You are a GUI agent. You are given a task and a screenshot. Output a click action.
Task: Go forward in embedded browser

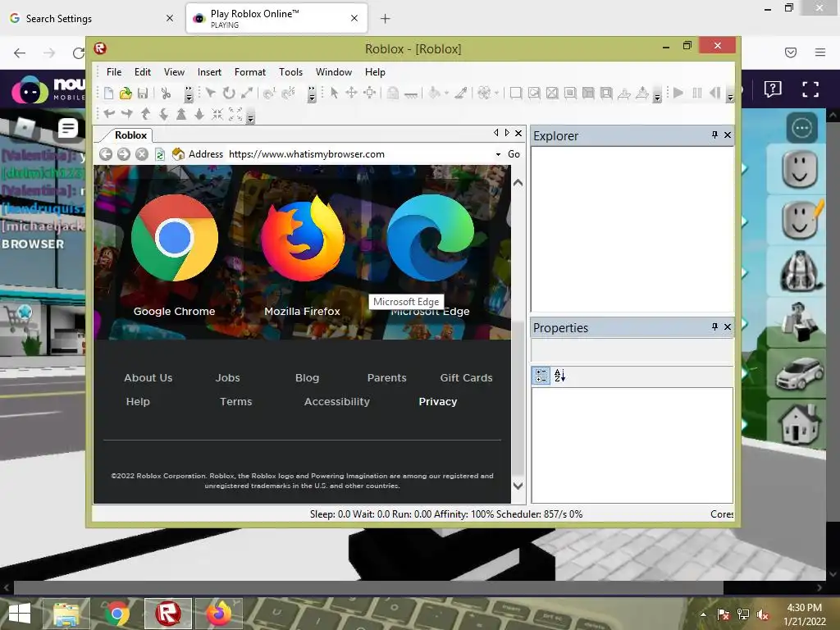pyautogui.click(x=124, y=154)
